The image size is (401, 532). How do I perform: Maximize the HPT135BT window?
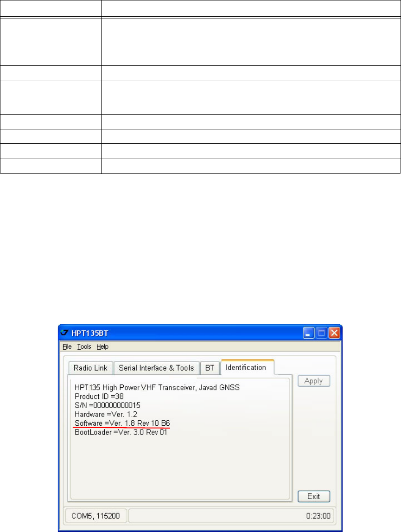[321, 333]
